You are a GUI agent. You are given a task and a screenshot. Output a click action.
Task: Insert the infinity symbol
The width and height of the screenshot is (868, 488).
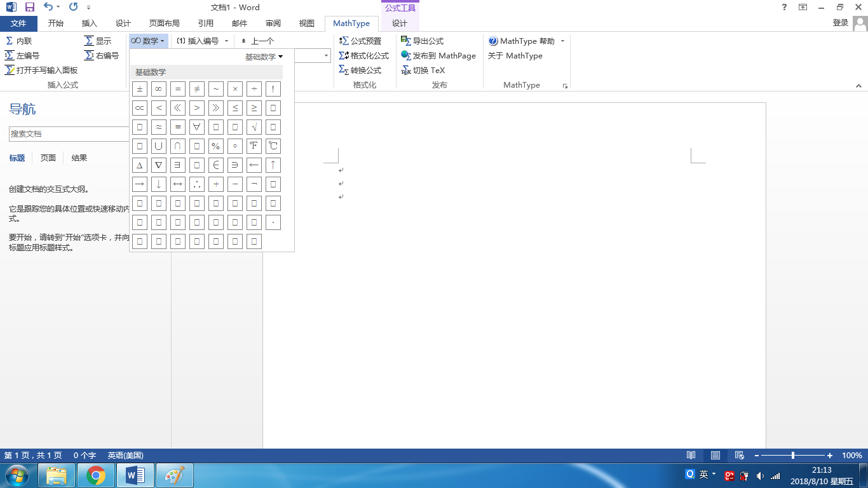[x=159, y=89]
